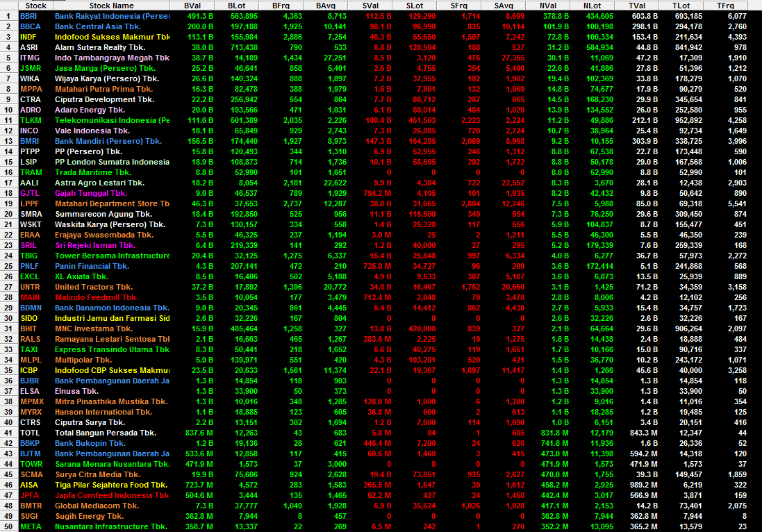
Task: Click the BLot column header
Action: click(x=236, y=6)
